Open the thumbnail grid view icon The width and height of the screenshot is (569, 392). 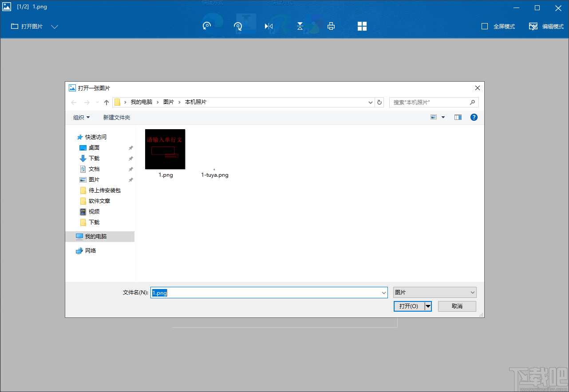(x=362, y=26)
